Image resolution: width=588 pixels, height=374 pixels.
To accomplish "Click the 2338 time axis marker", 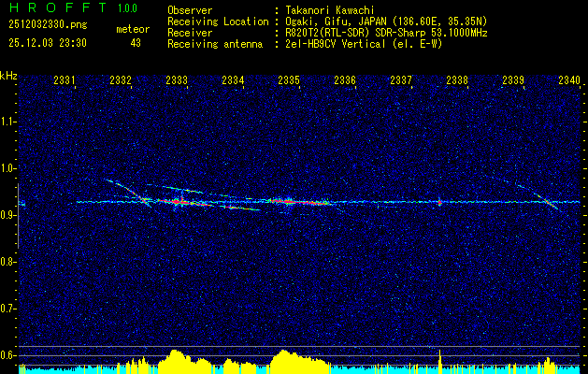I will click(457, 79).
